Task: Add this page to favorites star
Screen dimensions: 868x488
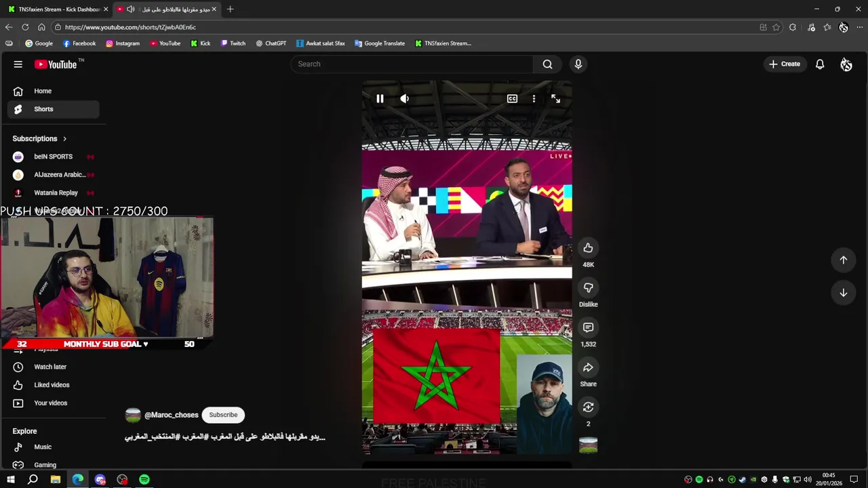Action: click(776, 27)
